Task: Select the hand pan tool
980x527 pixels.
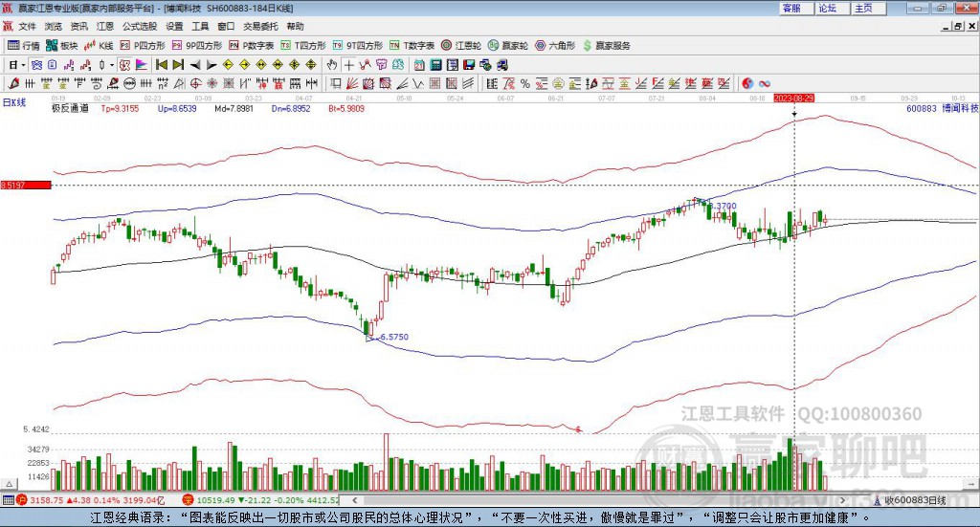Action: tap(332, 65)
